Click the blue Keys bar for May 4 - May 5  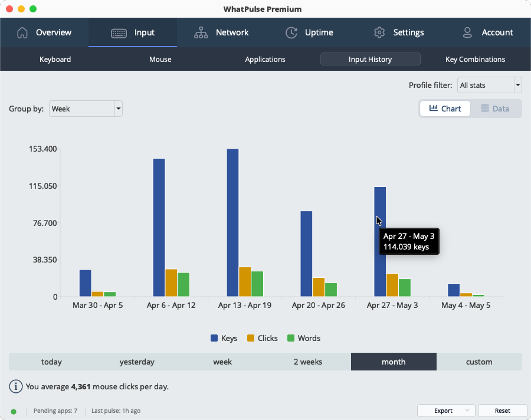click(454, 290)
